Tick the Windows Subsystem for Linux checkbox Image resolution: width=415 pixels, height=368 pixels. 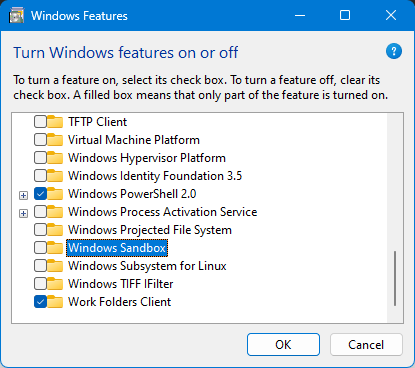[40, 266]
